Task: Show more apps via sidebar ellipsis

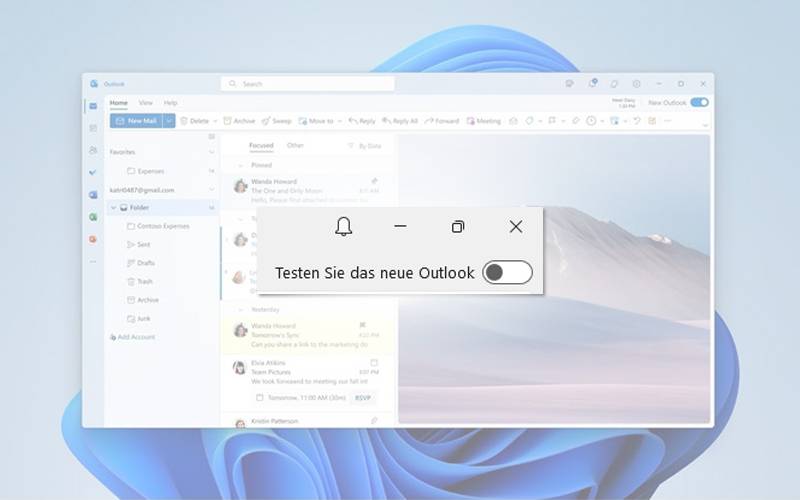Action: tap(93, 261)
